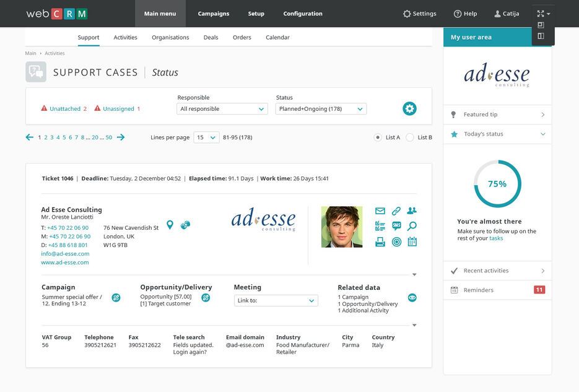The image size is (579, 392).
Task: Open the Lines per page dropdown
Action: coord(206,137)
